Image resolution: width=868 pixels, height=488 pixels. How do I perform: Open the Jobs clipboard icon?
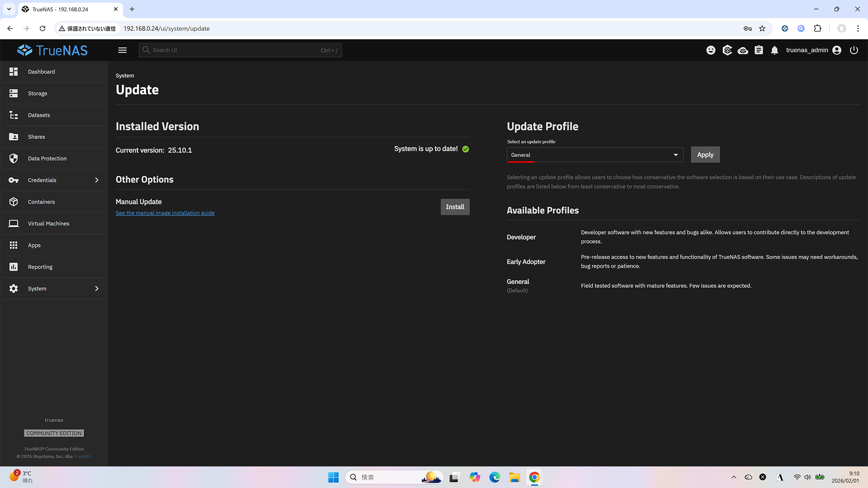(x=759, y=50)
